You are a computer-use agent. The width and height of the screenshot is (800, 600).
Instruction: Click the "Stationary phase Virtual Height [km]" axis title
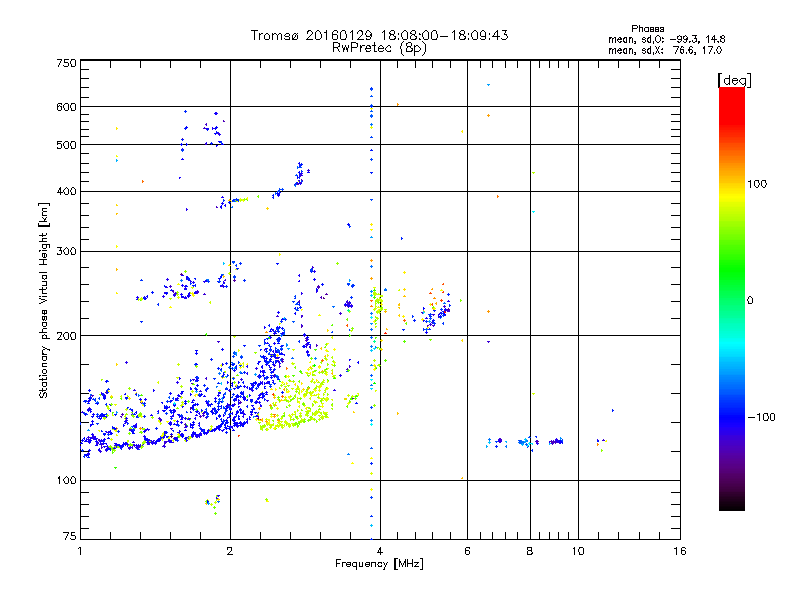pyautogui.click(x=43, y=300)
